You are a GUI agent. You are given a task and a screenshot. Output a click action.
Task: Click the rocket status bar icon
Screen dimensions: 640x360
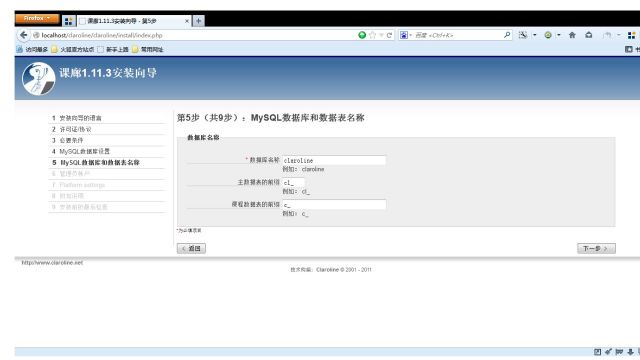[x=609, y=351]
